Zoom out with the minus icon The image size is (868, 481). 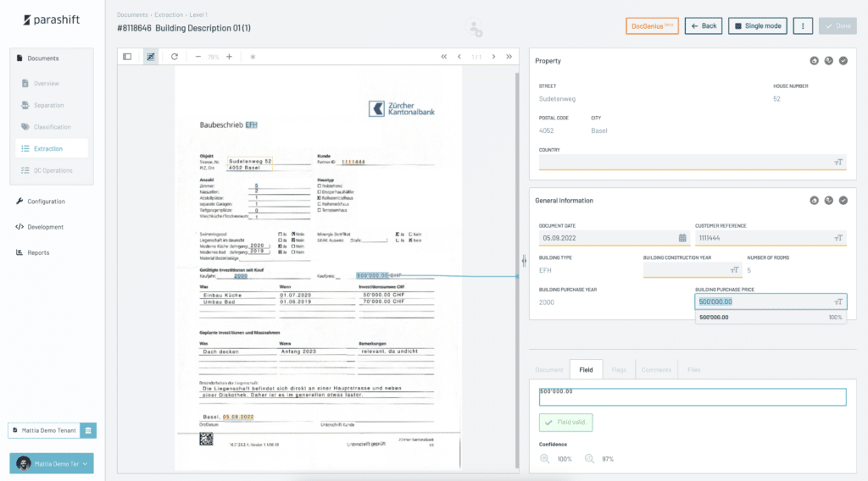[198, 57]
